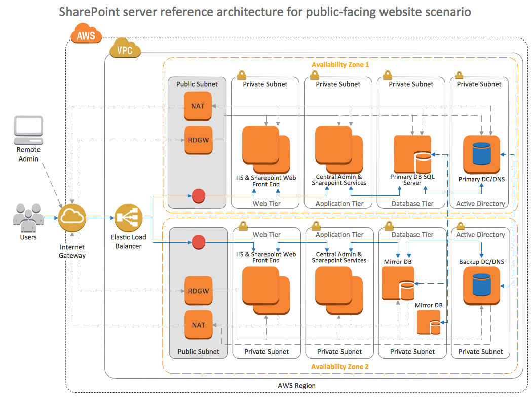The height and width of the screenshot is (400, 532).
Task: Click the Elastic Load Balancer icon
Action: click(x=128, y=218)
